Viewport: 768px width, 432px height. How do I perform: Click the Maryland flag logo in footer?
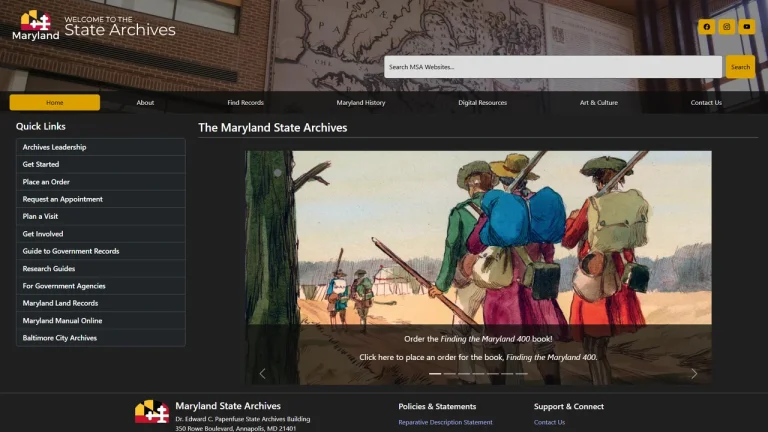coord(152,411)
